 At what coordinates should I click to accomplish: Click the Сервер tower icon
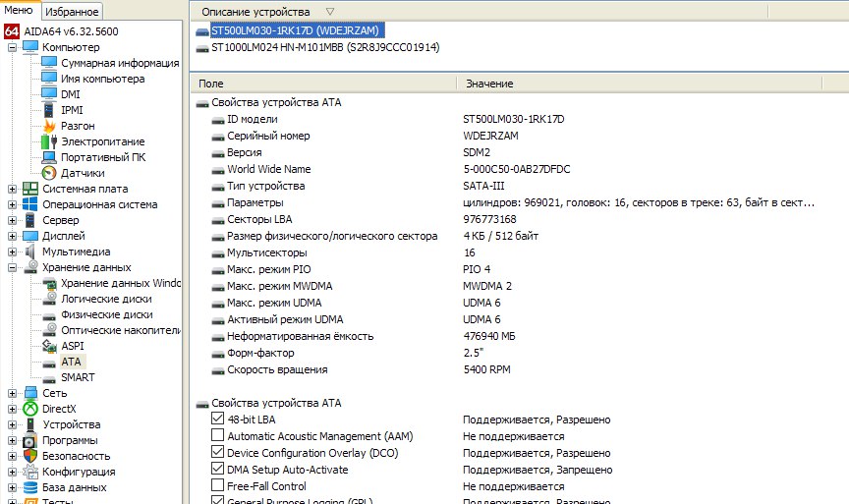coord(30,220)
